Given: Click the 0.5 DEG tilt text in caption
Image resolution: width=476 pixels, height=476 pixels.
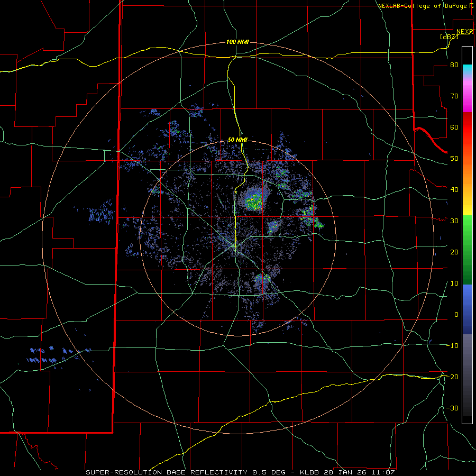Looking at the screenshot, I should [269, 472].
